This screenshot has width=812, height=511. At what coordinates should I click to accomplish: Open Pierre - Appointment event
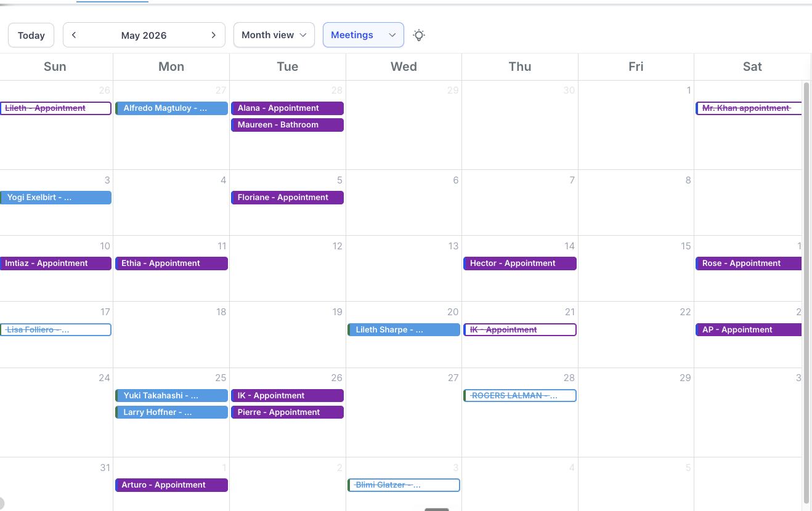(x=287, y=412)
